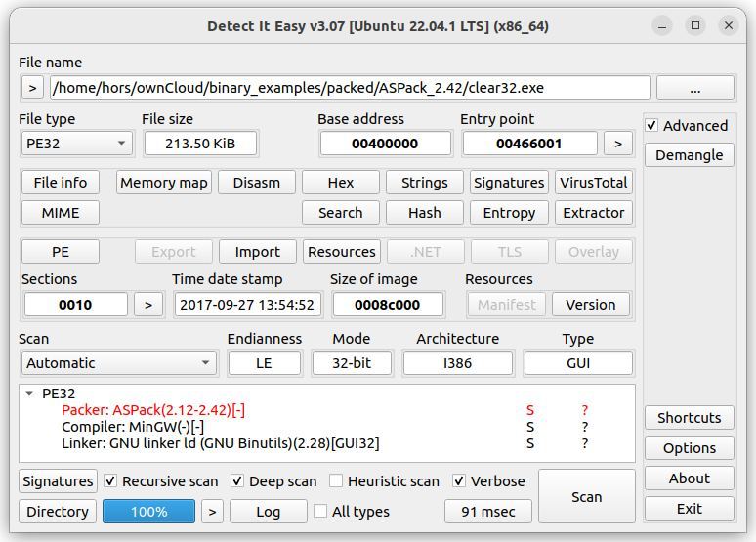Click the Base address field 00400000
The image size is (756, 542).
click(x=385, y=144)
